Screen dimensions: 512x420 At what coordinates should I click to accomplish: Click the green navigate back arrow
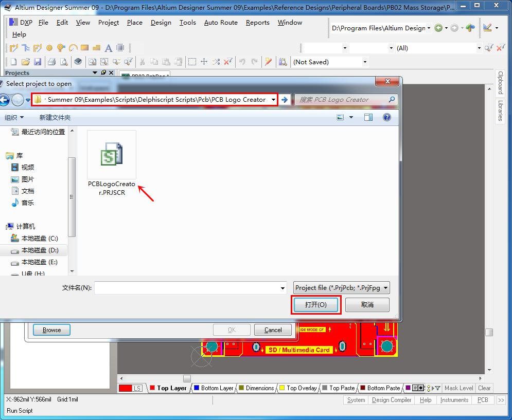438,28
